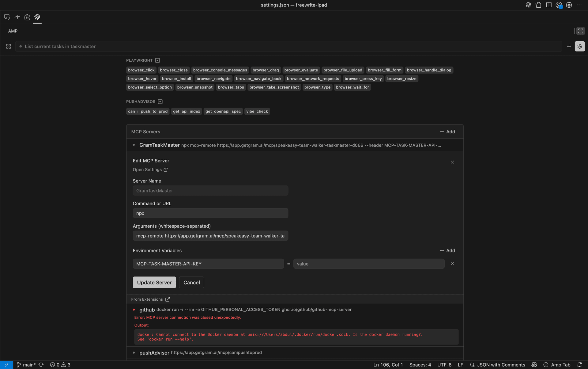Screen dimensions: 588x369
Task: Open the split editor layout icon
Action: 548,5
